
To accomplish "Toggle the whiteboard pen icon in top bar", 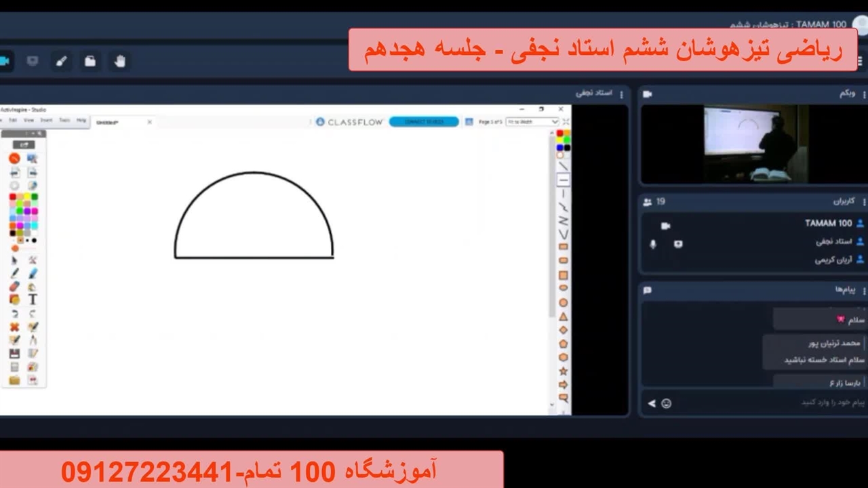I will click(61, 62).
